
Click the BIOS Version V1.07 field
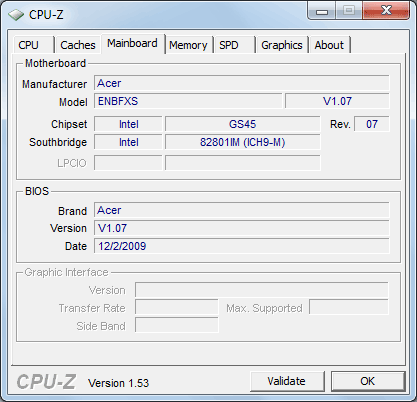pos(241,228)
